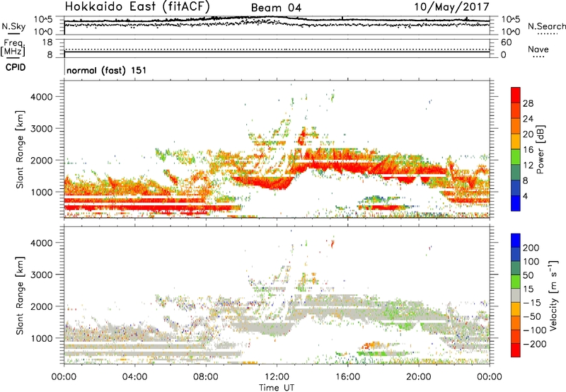
Task: Click the "Nave" legend label
Action: point(538,49)
